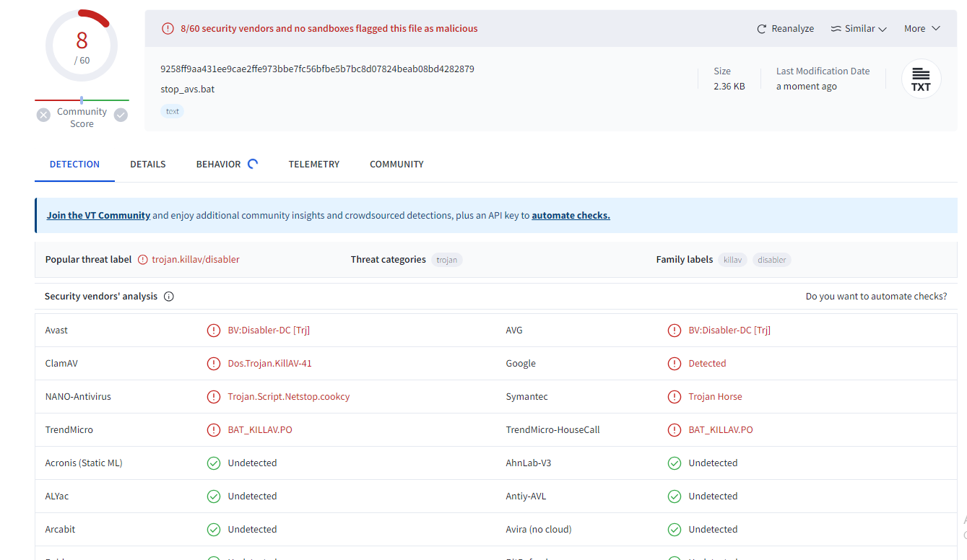Click the Community Score slider bar
This screenshot has width=967, height=560.
(82, 100)
